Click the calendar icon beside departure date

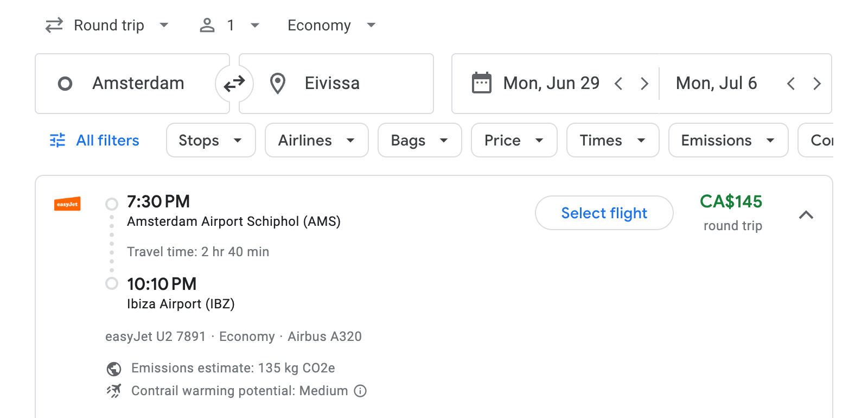pos(481,83)
